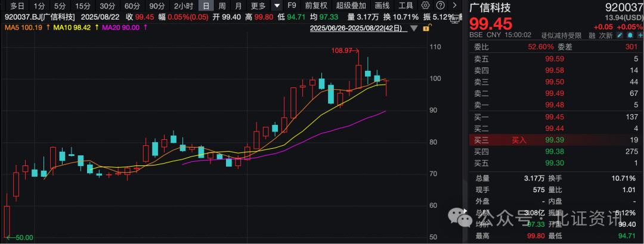Click the 110 price axis label

tap(435, 47)
